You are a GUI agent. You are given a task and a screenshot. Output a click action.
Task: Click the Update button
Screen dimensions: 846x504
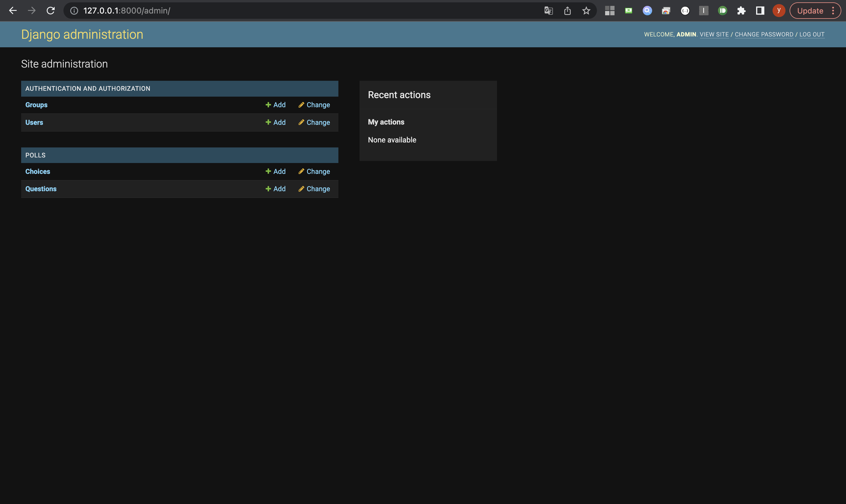[810, 11]
